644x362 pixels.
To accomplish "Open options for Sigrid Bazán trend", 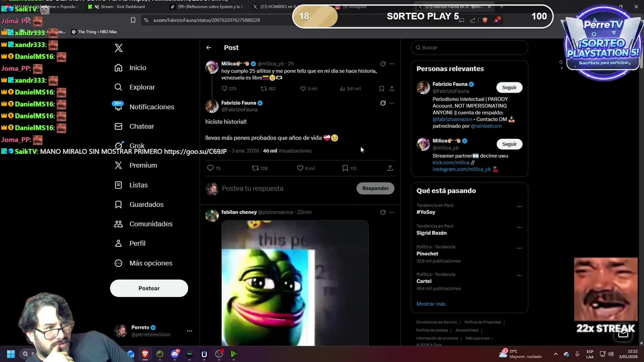I will [519, 227].
